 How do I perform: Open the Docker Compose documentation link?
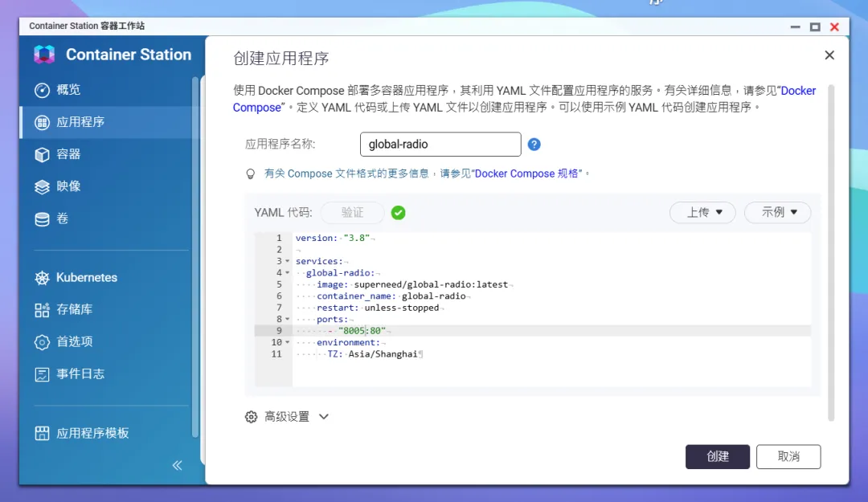tap(798, 91)
